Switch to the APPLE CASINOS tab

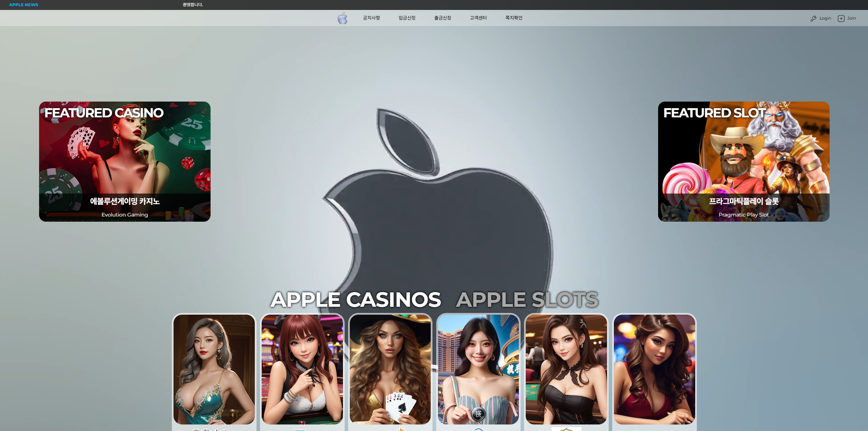[355, 300]
